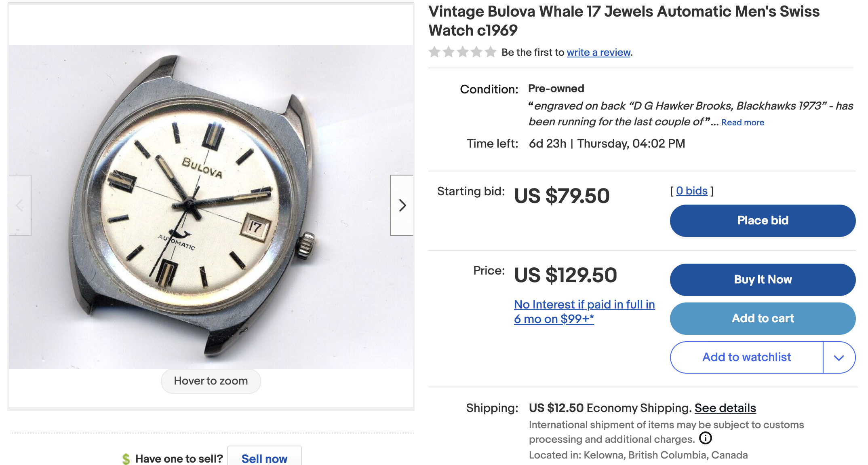Viewport: 868px width, 465px height.
Task: Click the Bulova watch main image
Action: click(211, 207)
